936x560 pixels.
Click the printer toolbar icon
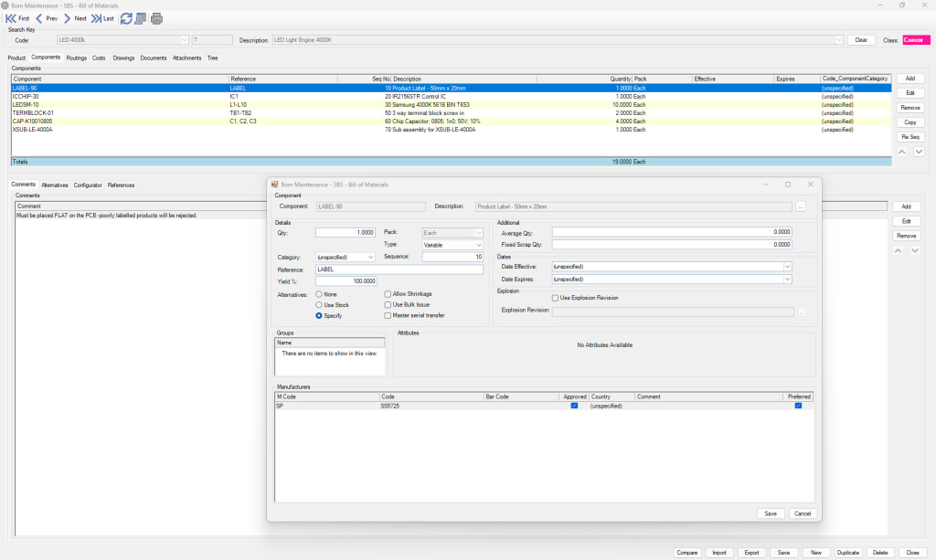156,18
